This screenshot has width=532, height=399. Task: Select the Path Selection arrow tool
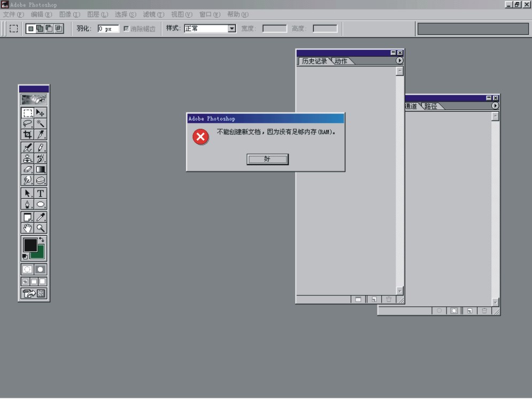(x=27, y=194)
